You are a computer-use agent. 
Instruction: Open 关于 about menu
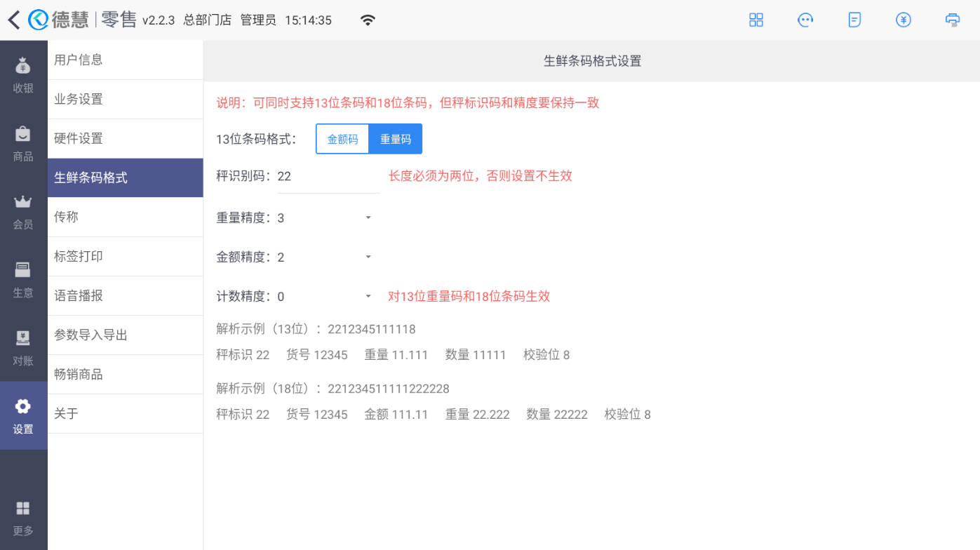(x=126, y=413)
